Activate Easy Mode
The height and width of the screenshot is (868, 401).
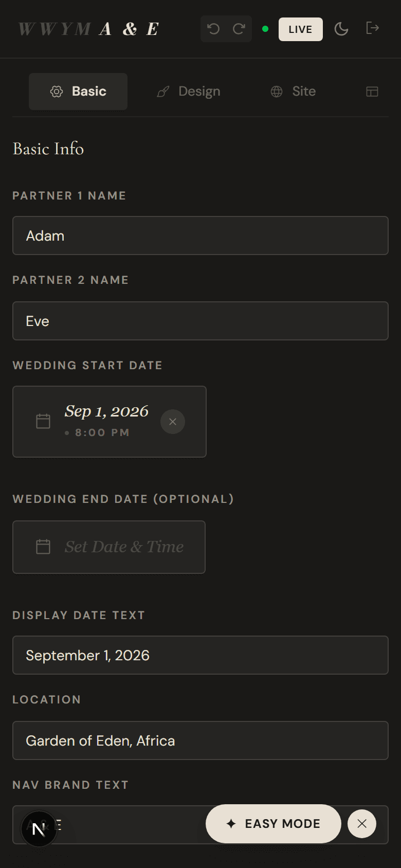(272, 824)
